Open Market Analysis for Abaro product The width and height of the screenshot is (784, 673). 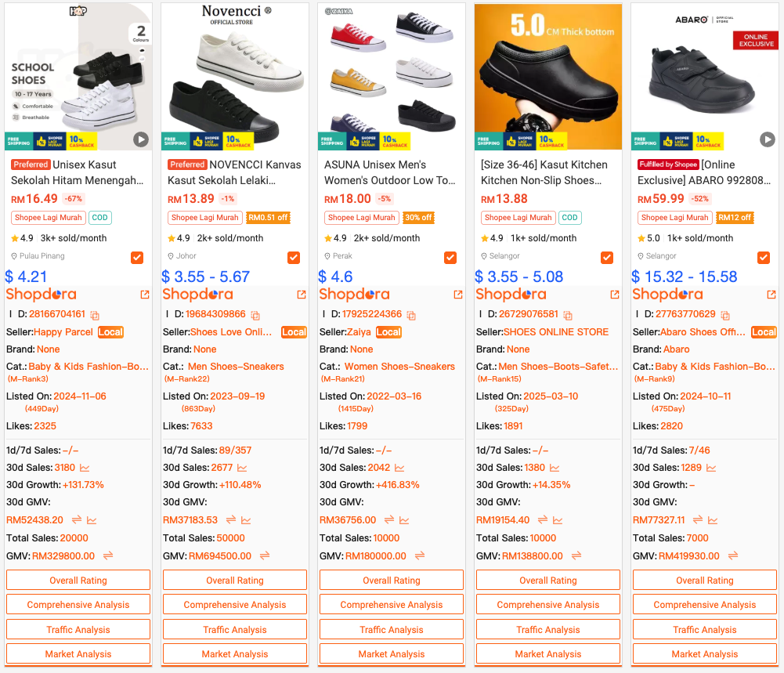(x=704, y=653)
